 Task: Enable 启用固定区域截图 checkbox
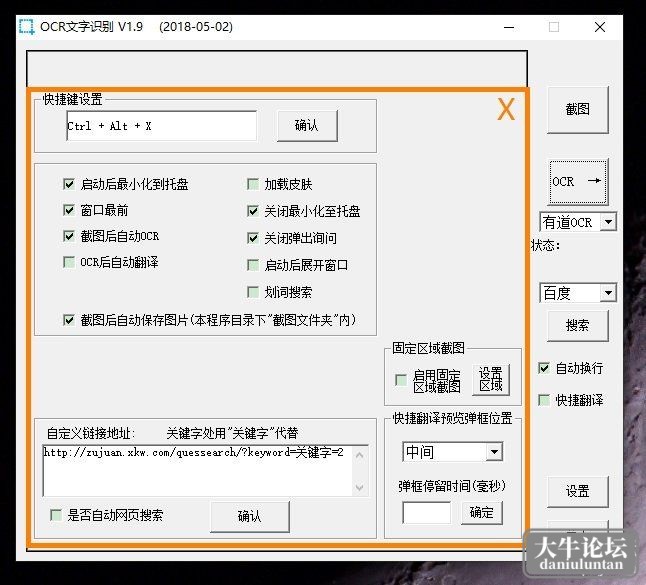tap(400, 380)
